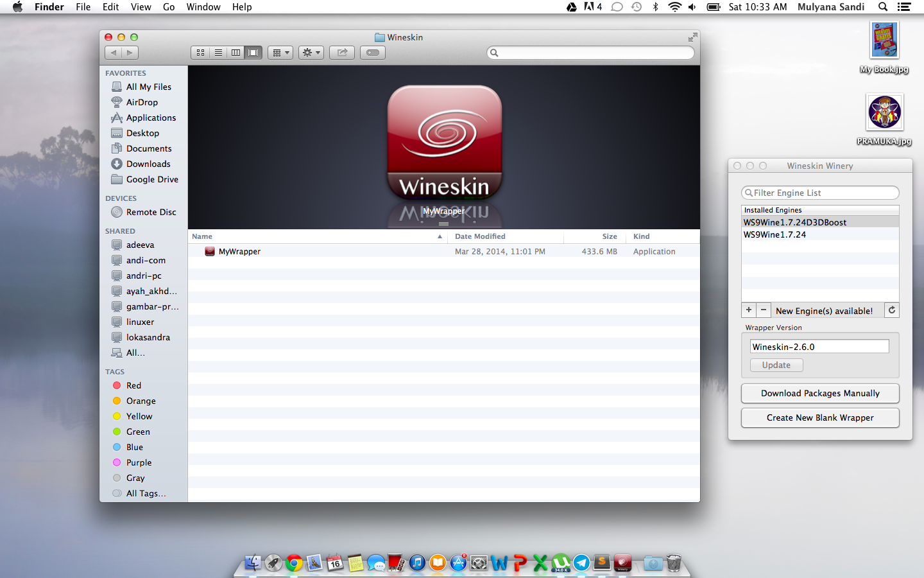Click the Finder search field
924x578 pixels.
[591, 53]
